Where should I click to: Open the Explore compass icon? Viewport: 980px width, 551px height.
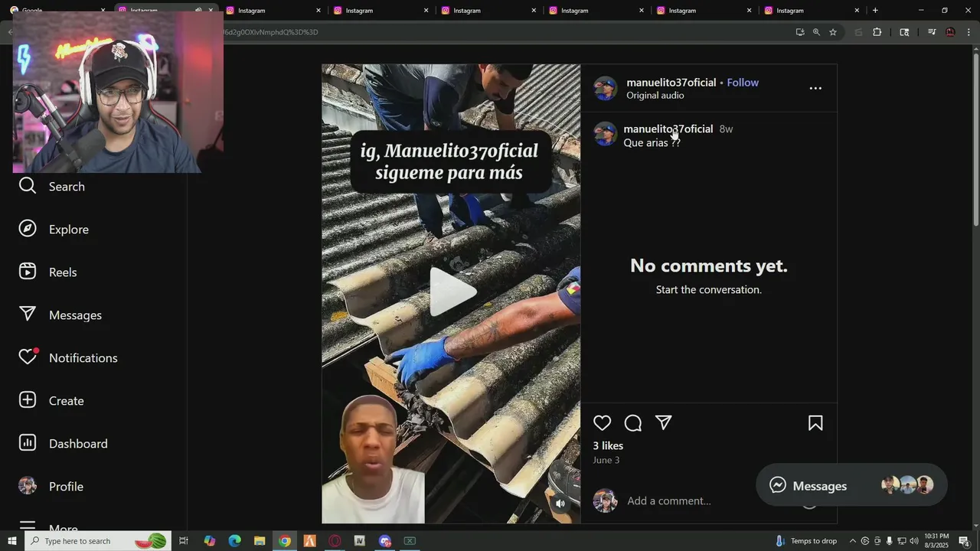pyautogui.click(x=28, y=229)
